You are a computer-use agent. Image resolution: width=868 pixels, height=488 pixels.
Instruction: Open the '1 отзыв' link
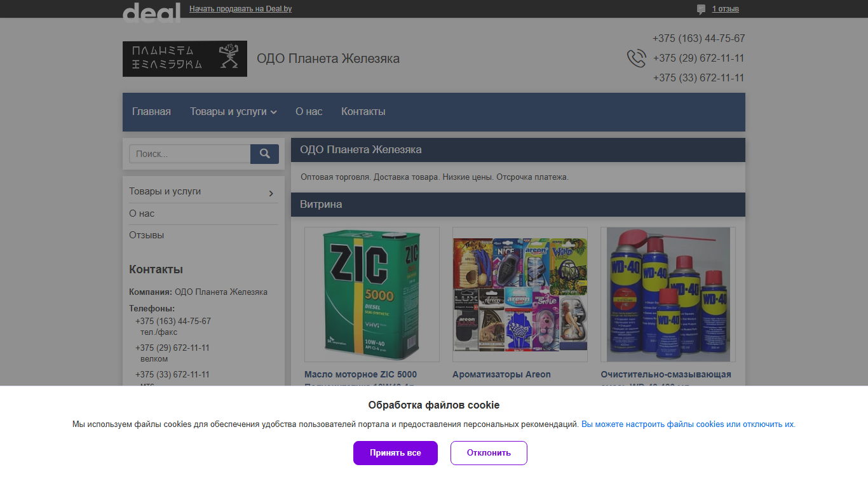725,9
